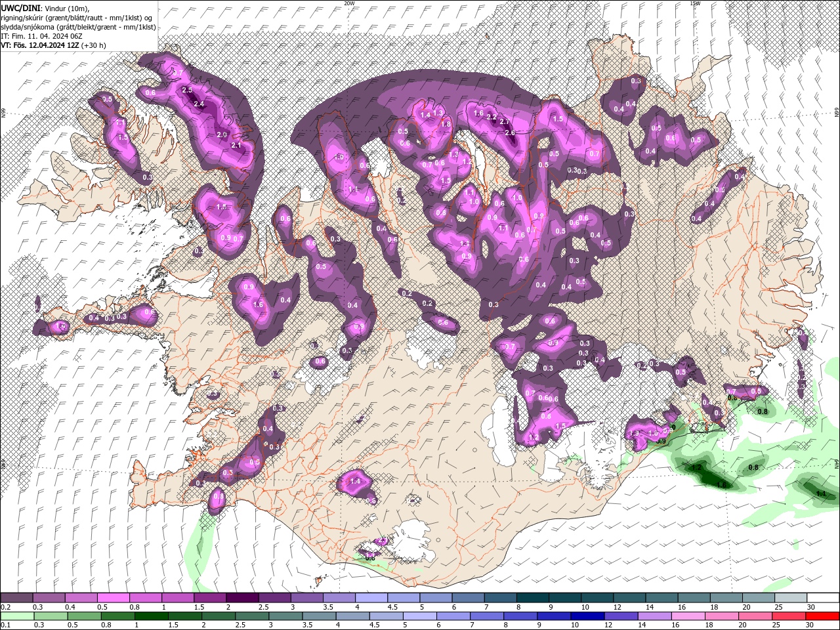This screenshot has height=630, width=840.
Task: Click the map snowfall value '2.6'
Action: pyautogui.click(x=510, y=133)
